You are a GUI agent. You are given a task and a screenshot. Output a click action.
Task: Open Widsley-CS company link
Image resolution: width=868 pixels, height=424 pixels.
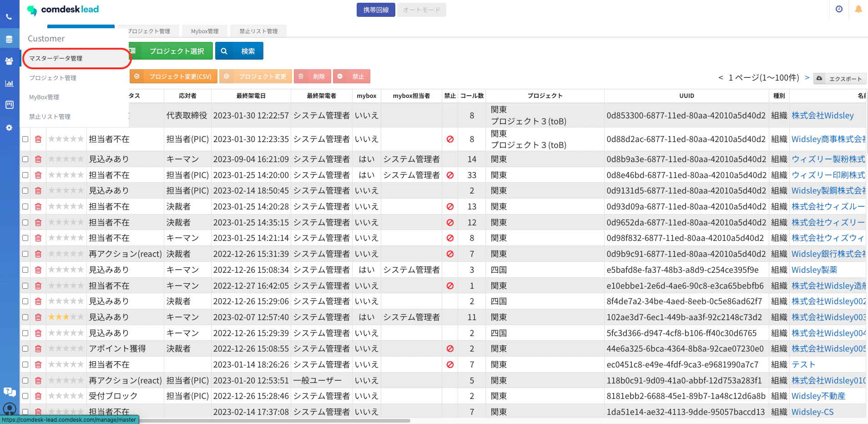click(812, 412)
